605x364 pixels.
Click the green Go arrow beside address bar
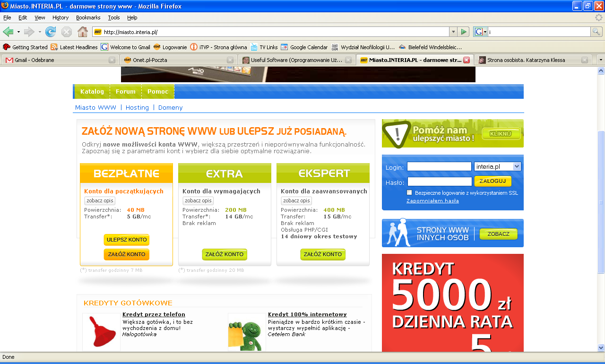(x=464, y=32)
